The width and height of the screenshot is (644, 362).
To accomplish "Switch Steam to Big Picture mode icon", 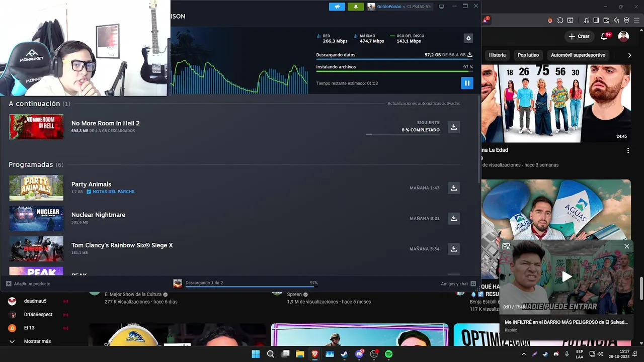I will 441,7.
